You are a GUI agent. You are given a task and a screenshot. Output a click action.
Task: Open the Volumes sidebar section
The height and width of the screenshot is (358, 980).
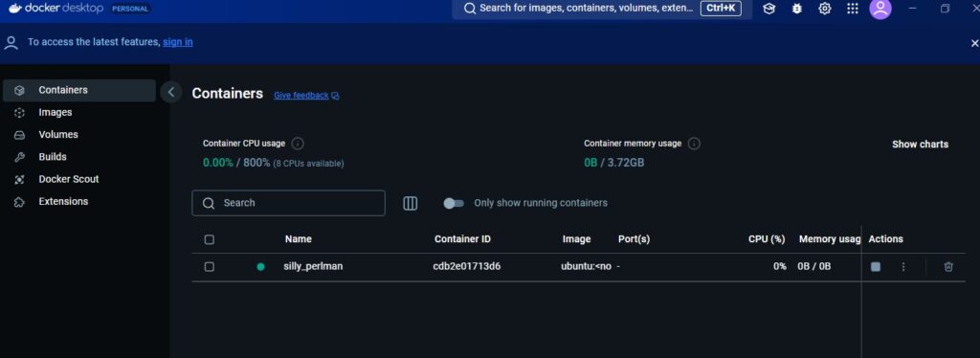[x=79, y=134]
